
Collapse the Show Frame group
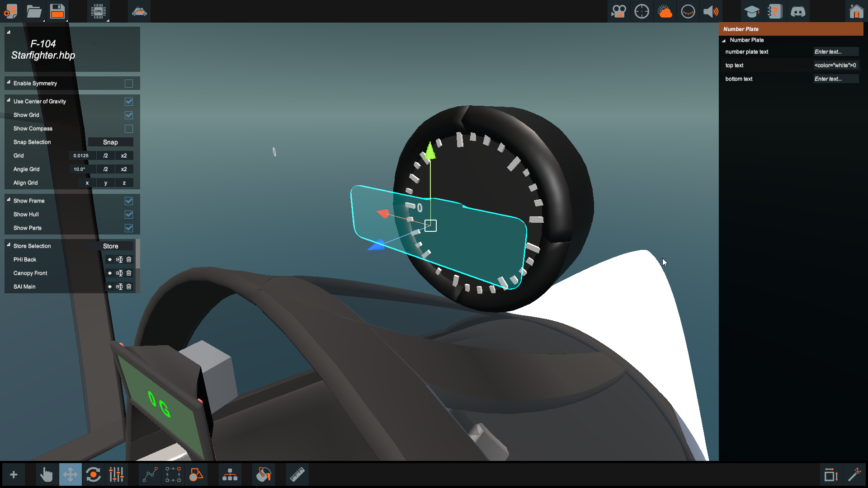pos(9,200)
